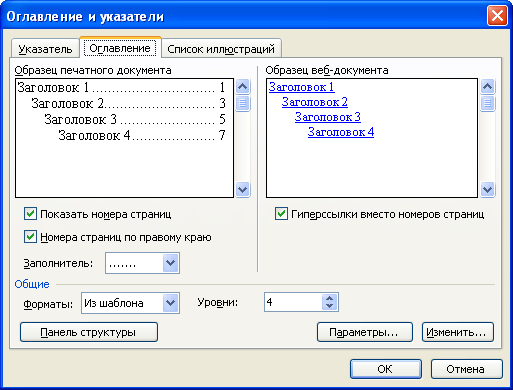This screenshot has height=390, width=513.
Task: Click the Общие section heading
Action: (x=32, y=284)
